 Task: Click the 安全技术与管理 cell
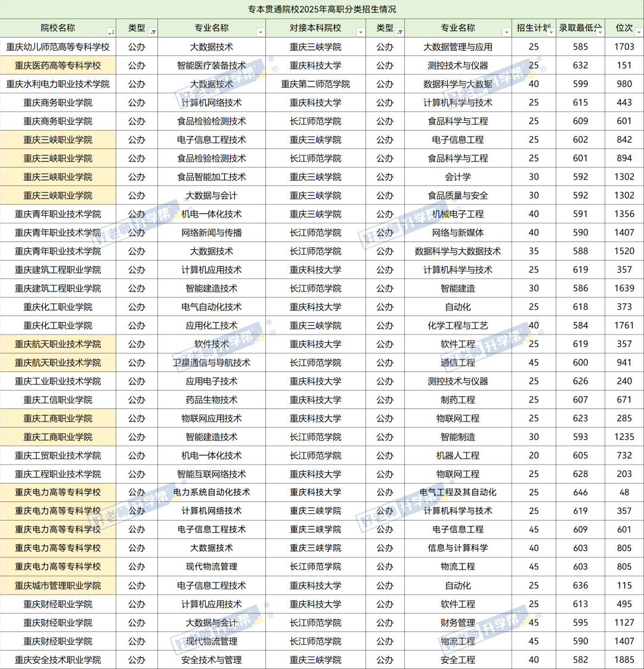(x=212, y=659)
